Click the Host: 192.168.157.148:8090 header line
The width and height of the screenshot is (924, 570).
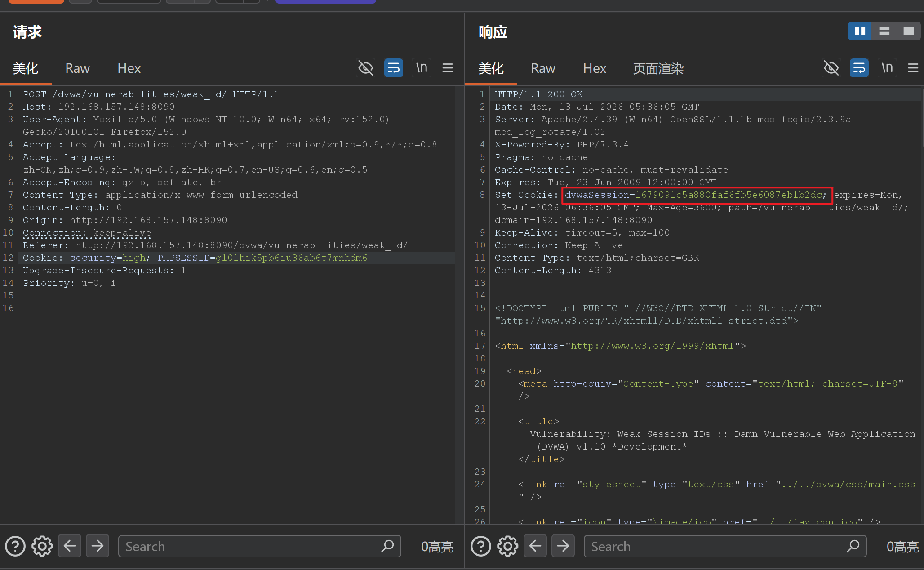tap(99, 107)
